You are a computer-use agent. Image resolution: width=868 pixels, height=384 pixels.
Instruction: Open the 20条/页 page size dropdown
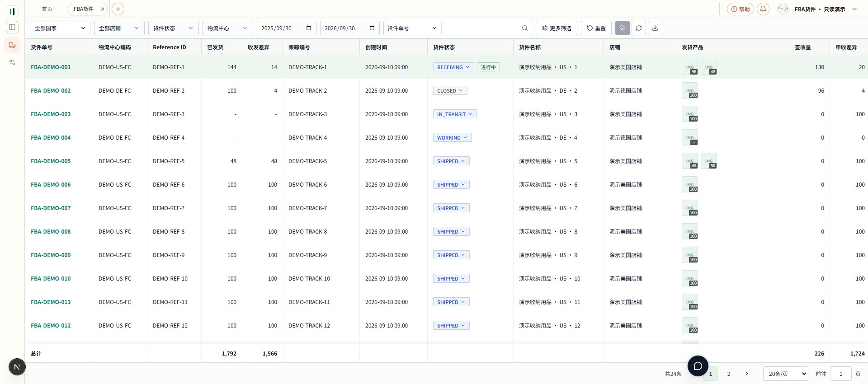[786, 374]
